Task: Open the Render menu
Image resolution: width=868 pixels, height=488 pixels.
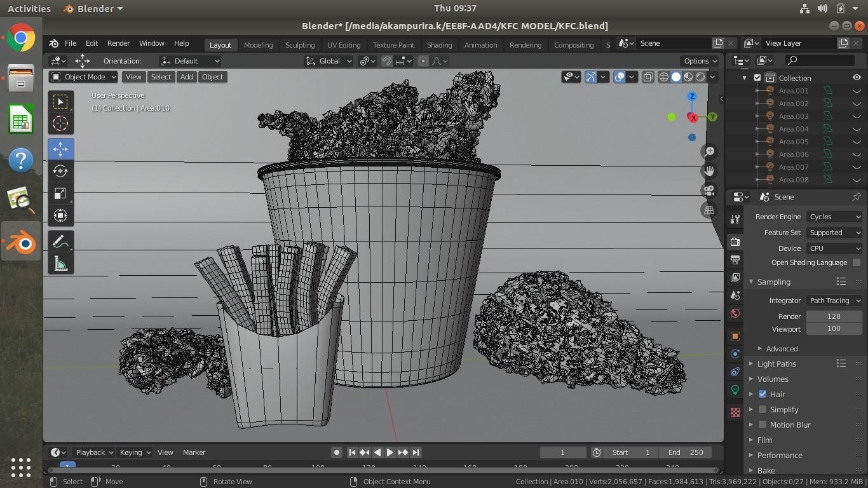Action: [118, 43]
